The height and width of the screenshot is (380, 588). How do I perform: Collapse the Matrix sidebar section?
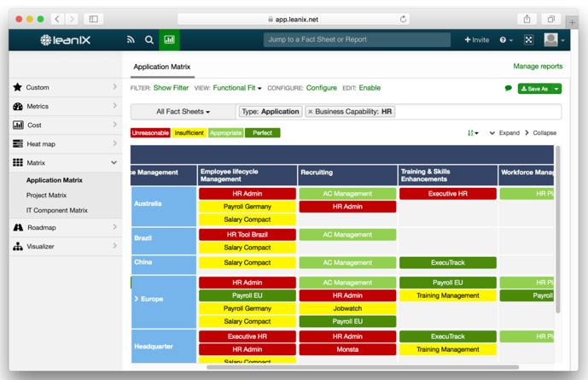[x=114, y=162]
